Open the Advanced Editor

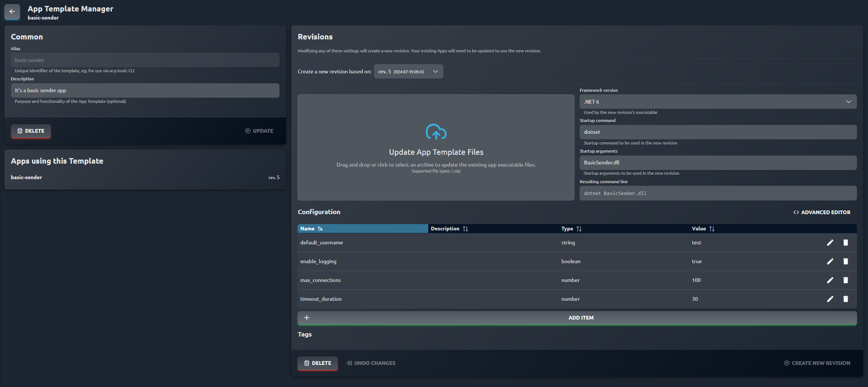(x=822, y=212)
